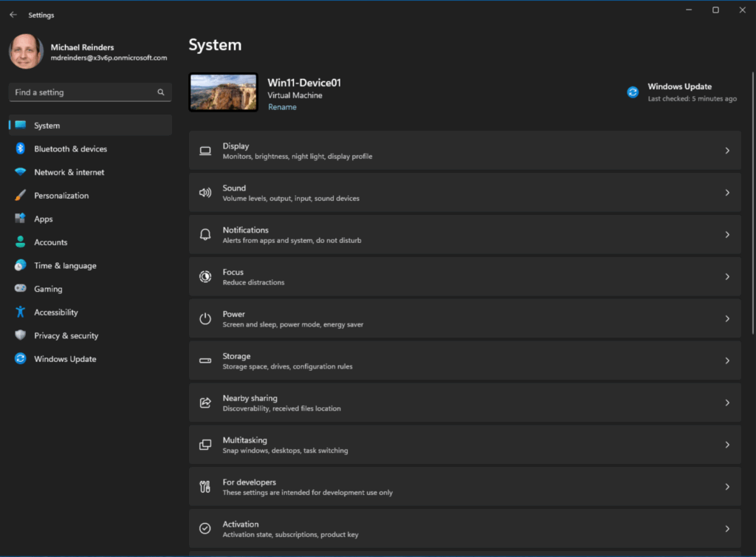Expand the Storage settings chevron

[x=727, y=360]
